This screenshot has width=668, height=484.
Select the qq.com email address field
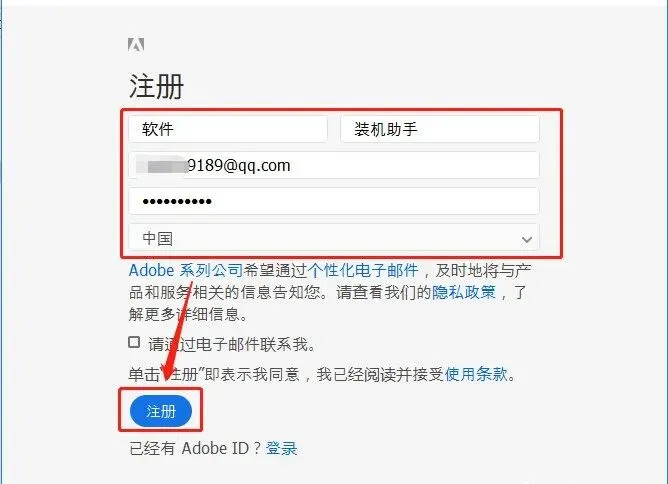pos(334,165)
